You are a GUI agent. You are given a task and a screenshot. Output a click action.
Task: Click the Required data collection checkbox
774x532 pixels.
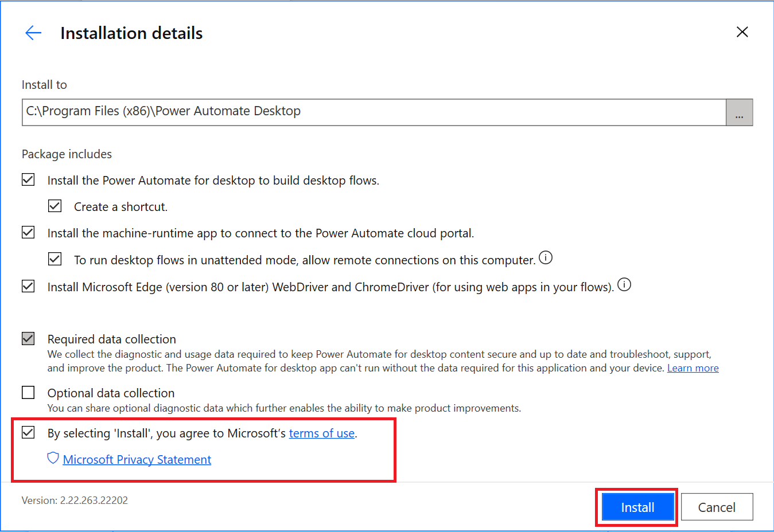(x=28, y=339)
